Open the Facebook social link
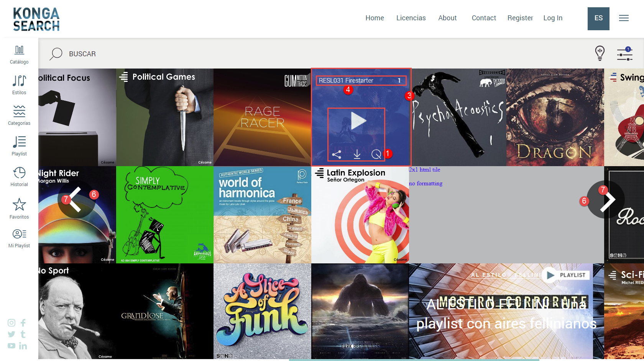Viewport: 644px width, 361px height. click(23, 323)
